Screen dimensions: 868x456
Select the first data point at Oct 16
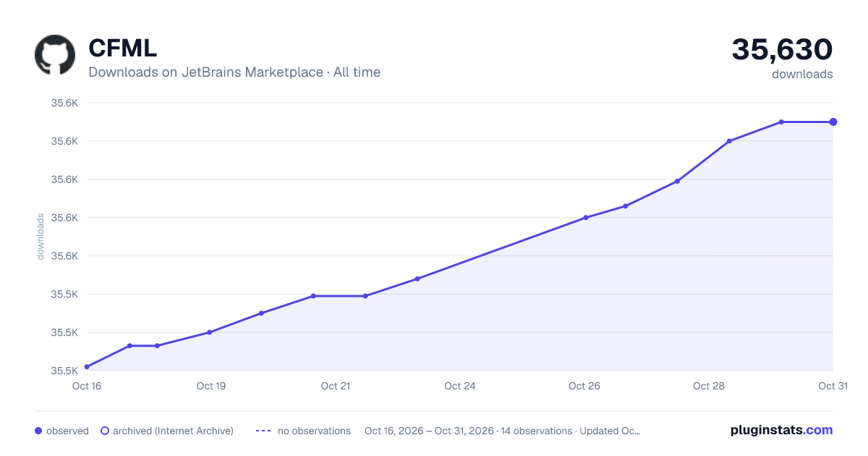click(x=87, y=367)
